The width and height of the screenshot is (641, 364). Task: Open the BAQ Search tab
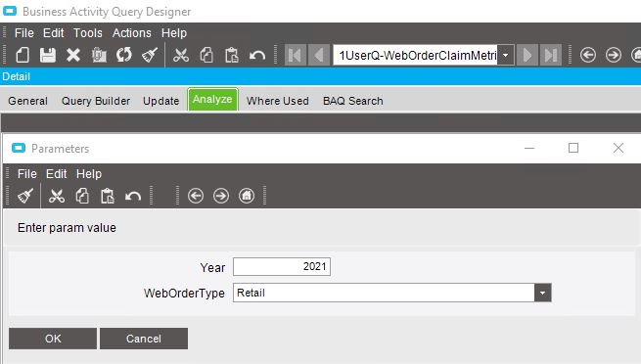click(353, 101)
